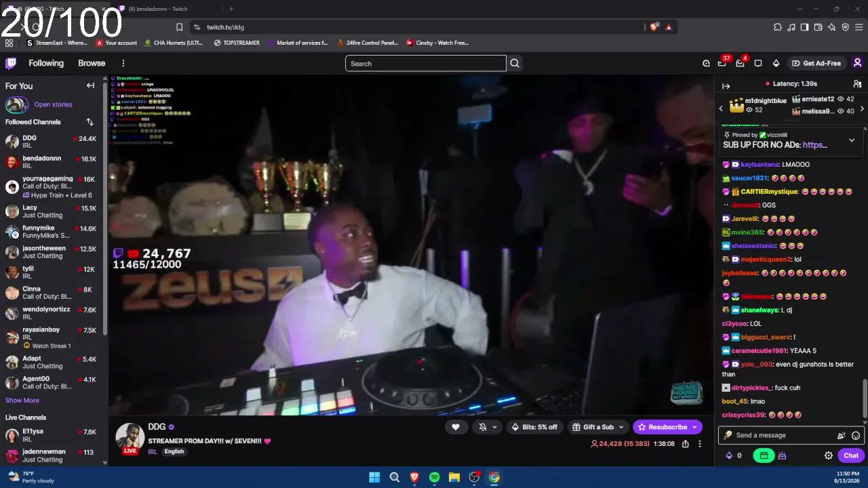The image size is (868, 488).
Task: Open notifications with the 37 badge
Action: (724, 63)
